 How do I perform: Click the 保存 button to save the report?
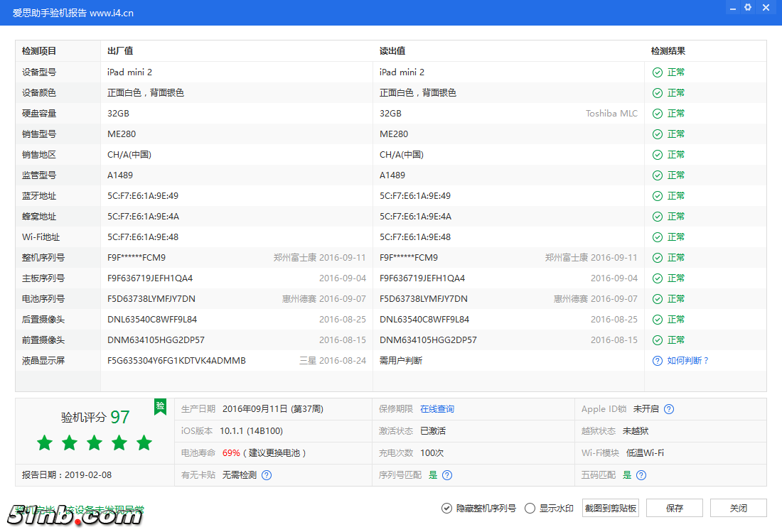pyautogui.click(x=674, y=508)
